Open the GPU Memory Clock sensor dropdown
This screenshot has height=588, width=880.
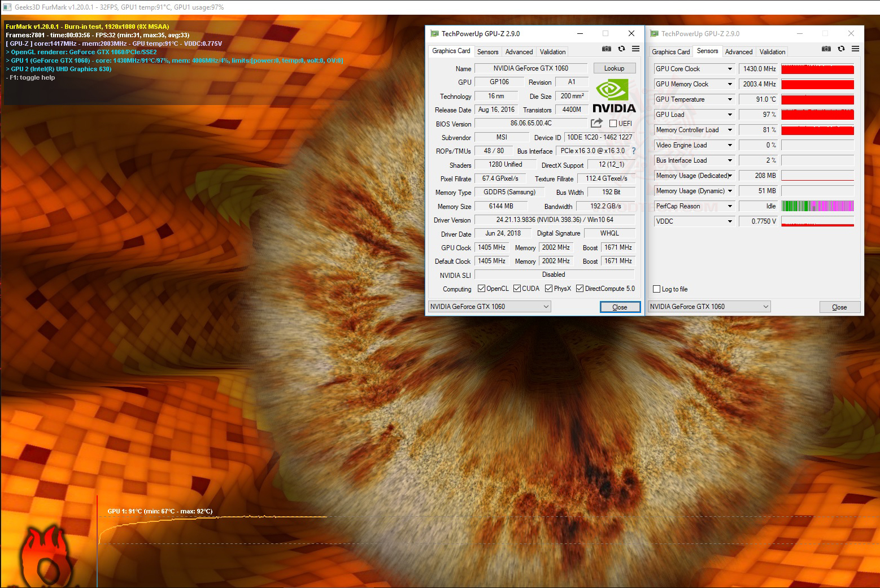tap(730, 84)
